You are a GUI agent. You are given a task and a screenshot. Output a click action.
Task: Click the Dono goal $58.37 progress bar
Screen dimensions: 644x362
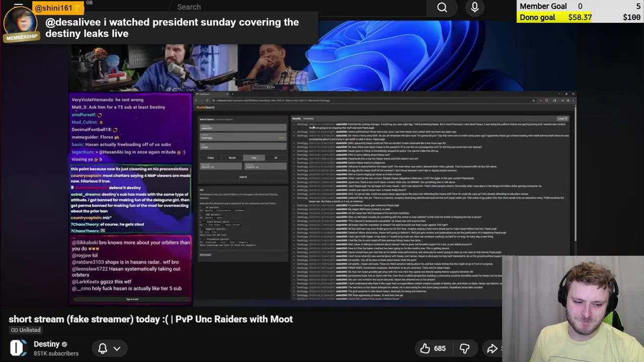coord(580,17)
